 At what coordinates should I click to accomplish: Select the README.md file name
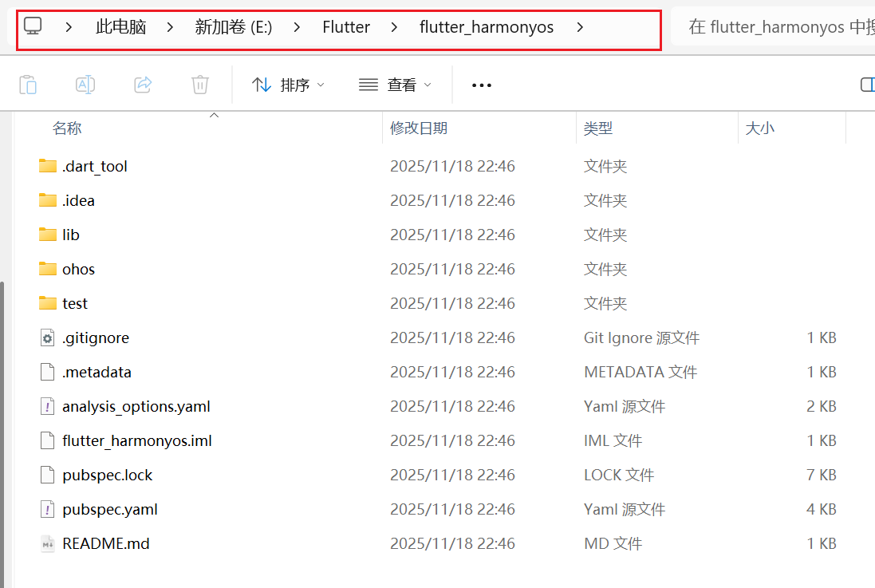[106, 544]
